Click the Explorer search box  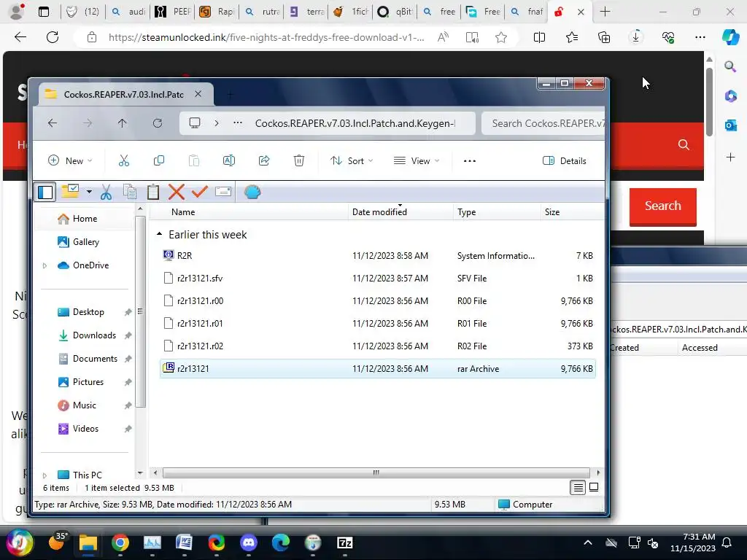coord(543,123)
